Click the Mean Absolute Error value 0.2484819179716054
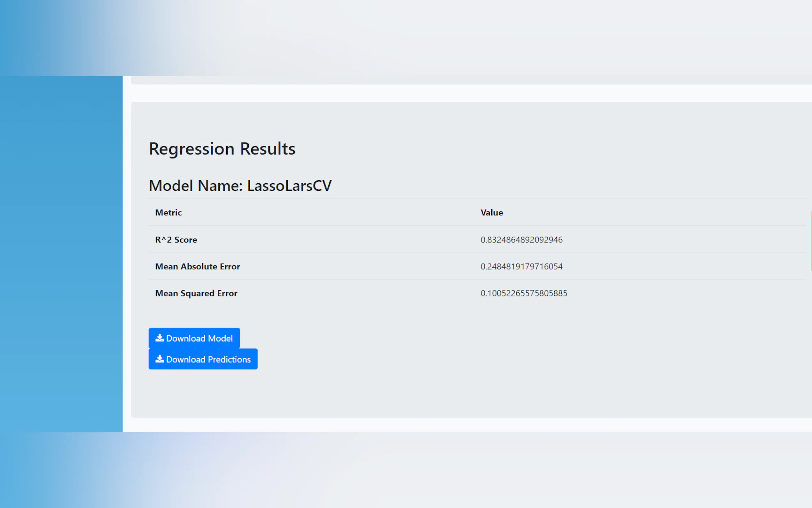The width and height of the screenshot is (812, 508). [521, 266]
